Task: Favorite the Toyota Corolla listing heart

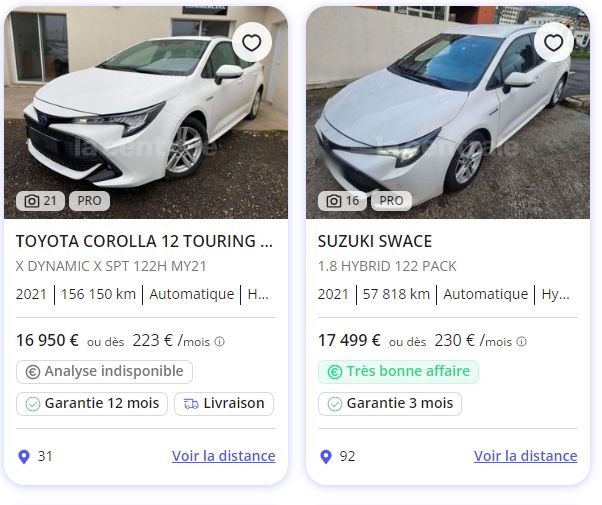Action: pos(251,42)
